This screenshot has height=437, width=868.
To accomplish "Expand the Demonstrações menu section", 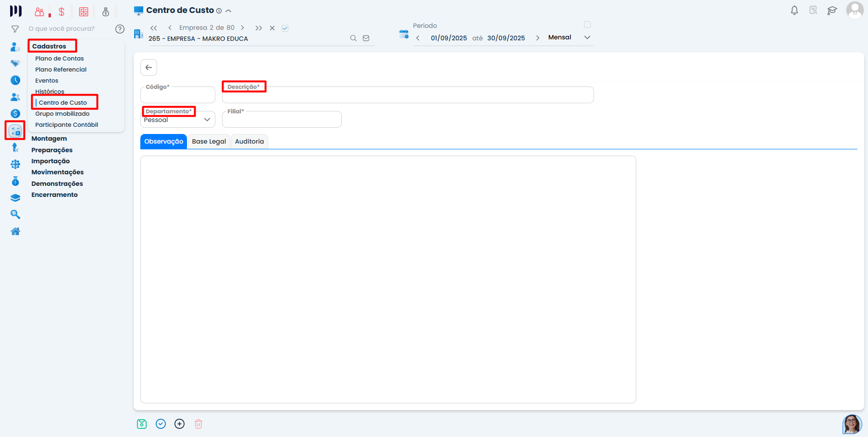I will coord(57,184).
